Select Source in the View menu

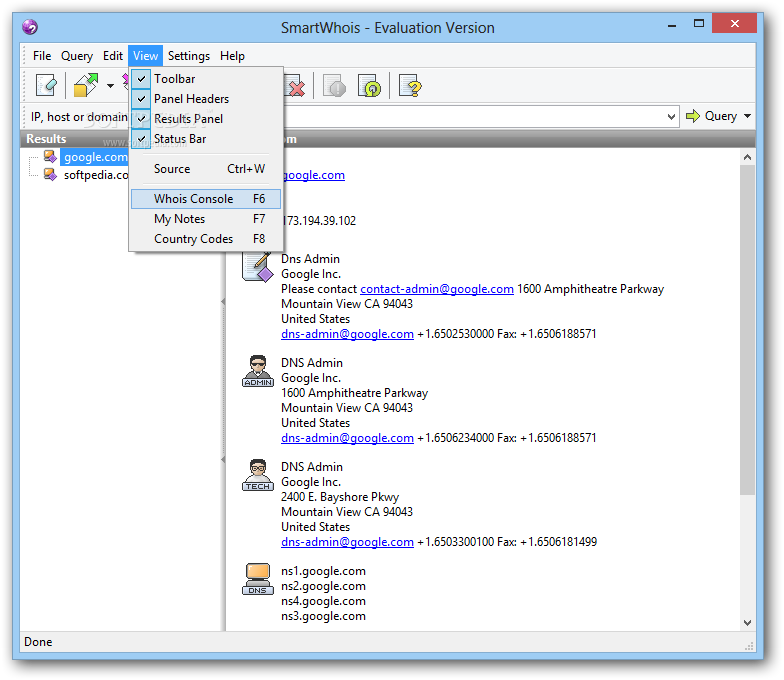tap(206, 168)
